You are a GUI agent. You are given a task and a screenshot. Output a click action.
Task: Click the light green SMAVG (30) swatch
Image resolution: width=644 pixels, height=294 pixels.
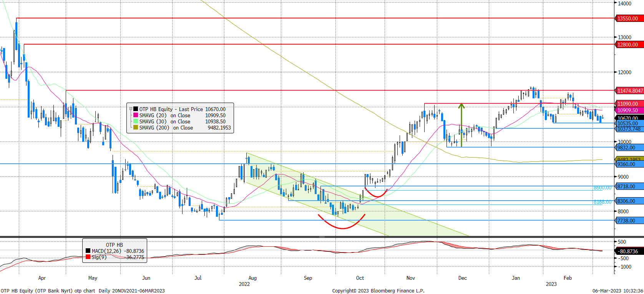(x=136, y=121)
